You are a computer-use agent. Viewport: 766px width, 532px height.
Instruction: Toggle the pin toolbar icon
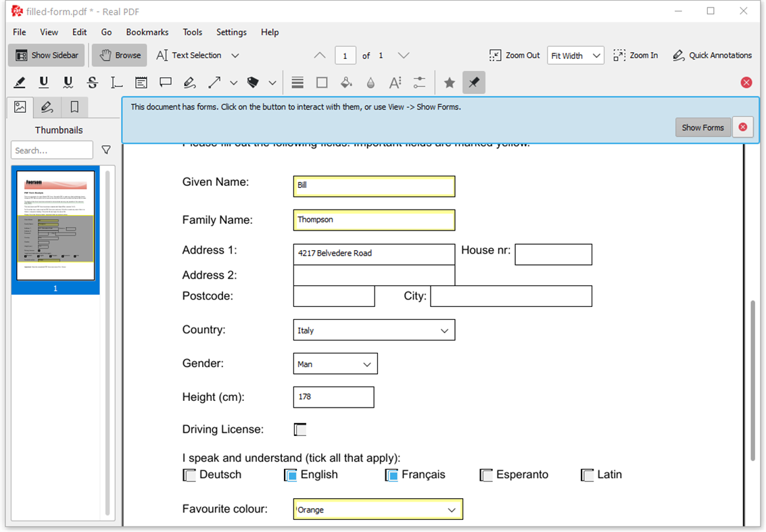pyautogui.click(x=474, y=82)
